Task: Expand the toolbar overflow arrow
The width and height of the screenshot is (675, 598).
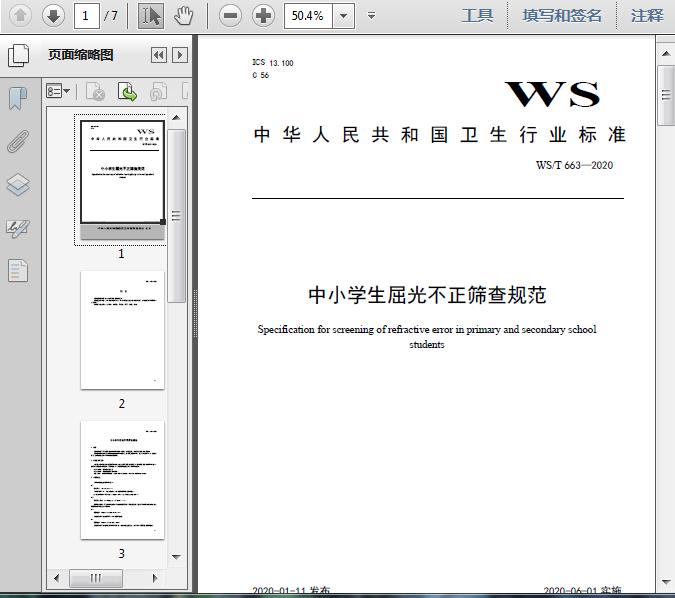Action: pyautogui.click(x=371, y=16)
